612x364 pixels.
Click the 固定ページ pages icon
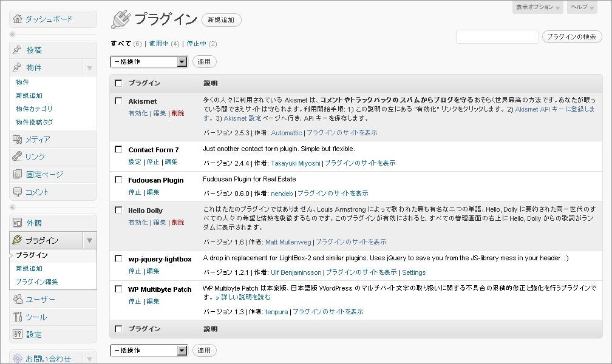[x=18, y=174]
